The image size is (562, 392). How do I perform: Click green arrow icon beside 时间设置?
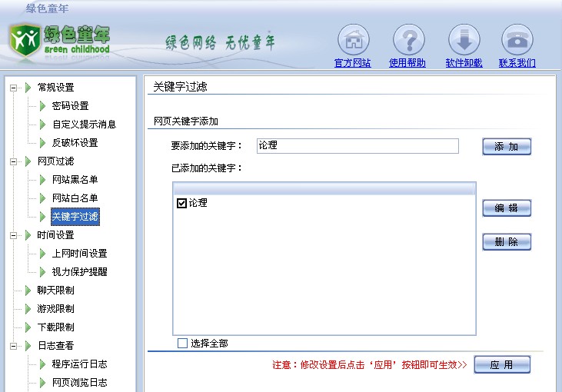pyautogui.click(x=28, y=235)
